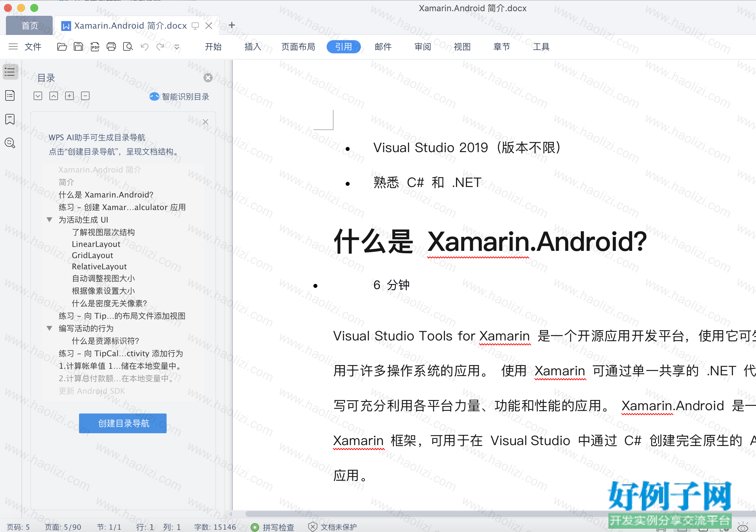Image resolution: width=756 pixels, height=532 pixels.
Task: Add a new tab with the plus icon
Action: click(x=232, y=25)
